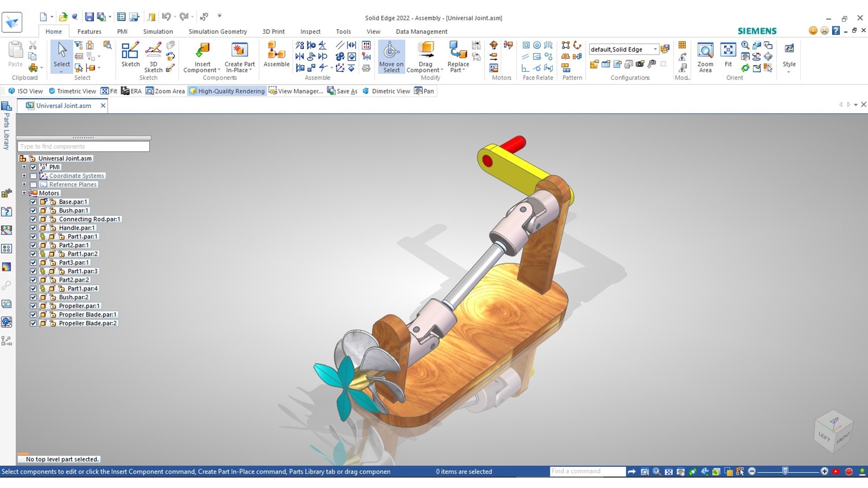Switch to Trimetric View
This screenshot has width=868, height=488.
click(x=72, y=91)
